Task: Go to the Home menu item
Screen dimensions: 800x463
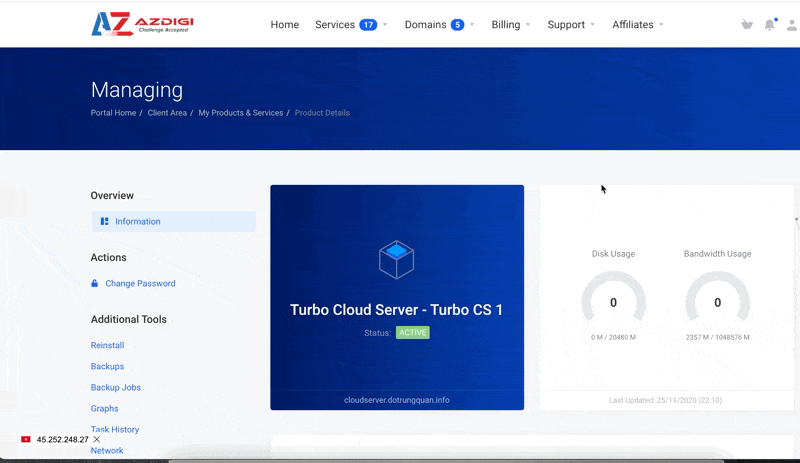Action: pos(285,25)
